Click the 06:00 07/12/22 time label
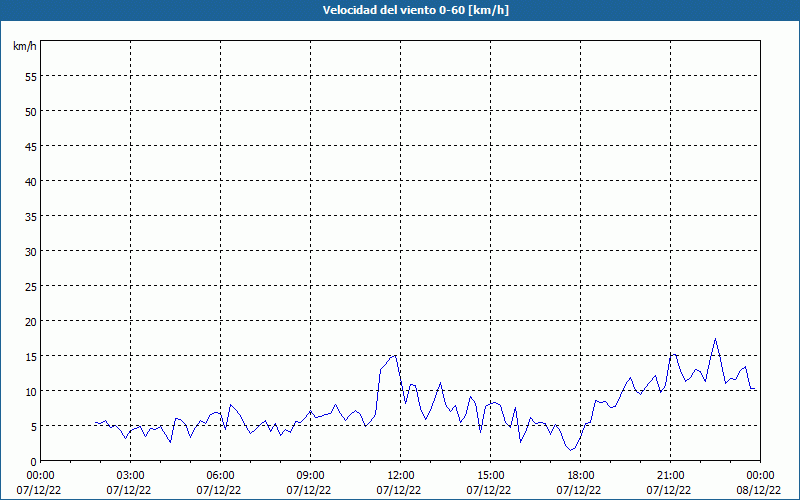Viewport: 800px width, 500px height. point(219,483)
